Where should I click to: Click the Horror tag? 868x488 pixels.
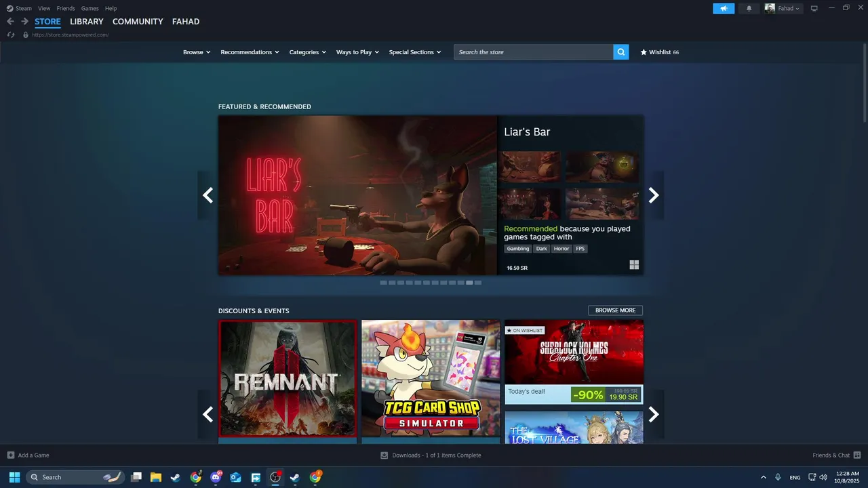point(561,249)
